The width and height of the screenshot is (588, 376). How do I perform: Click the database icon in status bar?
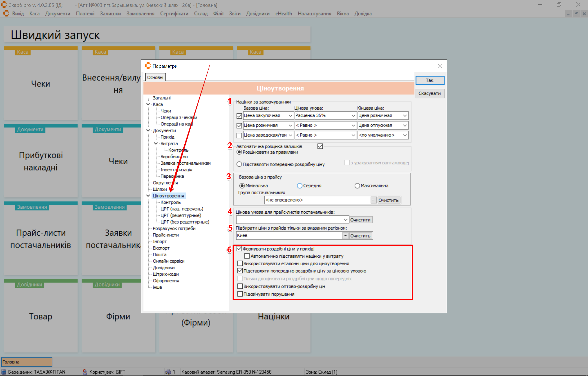(x=4, y=372)
